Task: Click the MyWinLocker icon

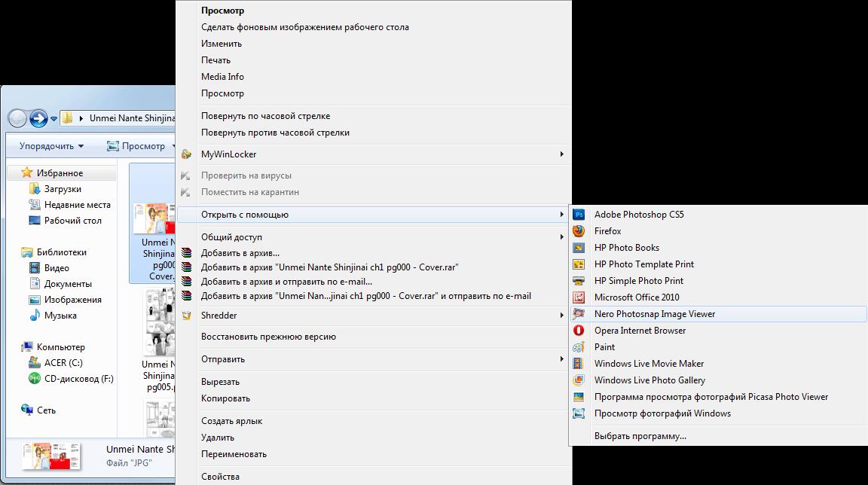Action: click(x=187, y=154)
